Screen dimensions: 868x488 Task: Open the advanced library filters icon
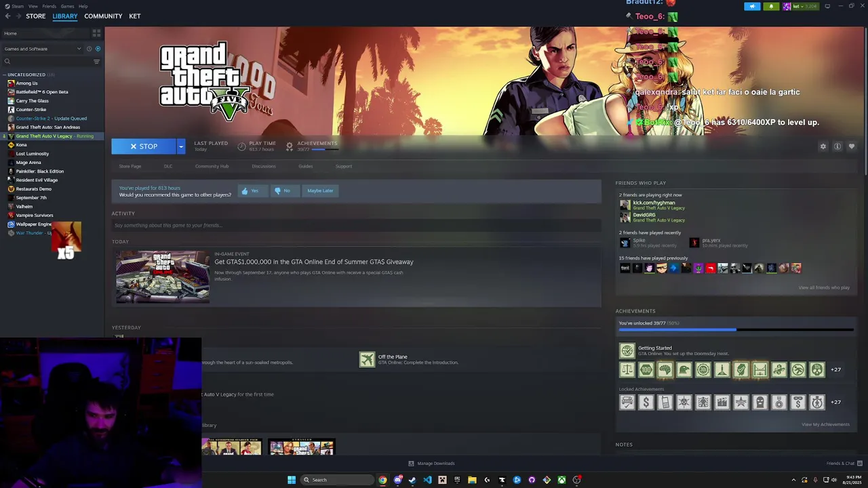tap(96, 62)
